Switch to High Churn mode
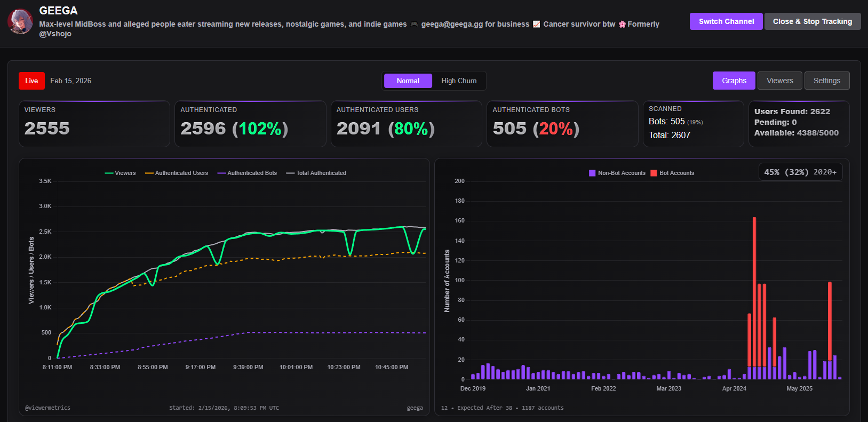Screen dimensions: 868x422 459,81
